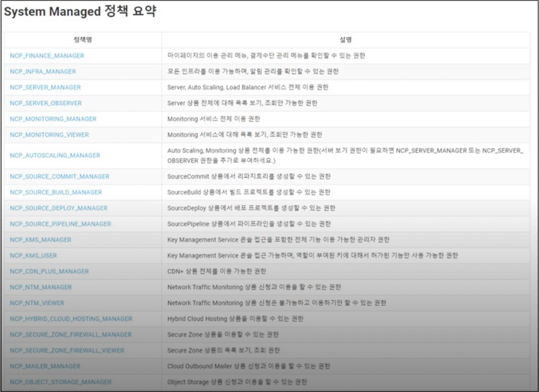Open the NCP_MONITORING_MANAGER link
This screenshot has width=539, height=392.
tap(53, 119)
